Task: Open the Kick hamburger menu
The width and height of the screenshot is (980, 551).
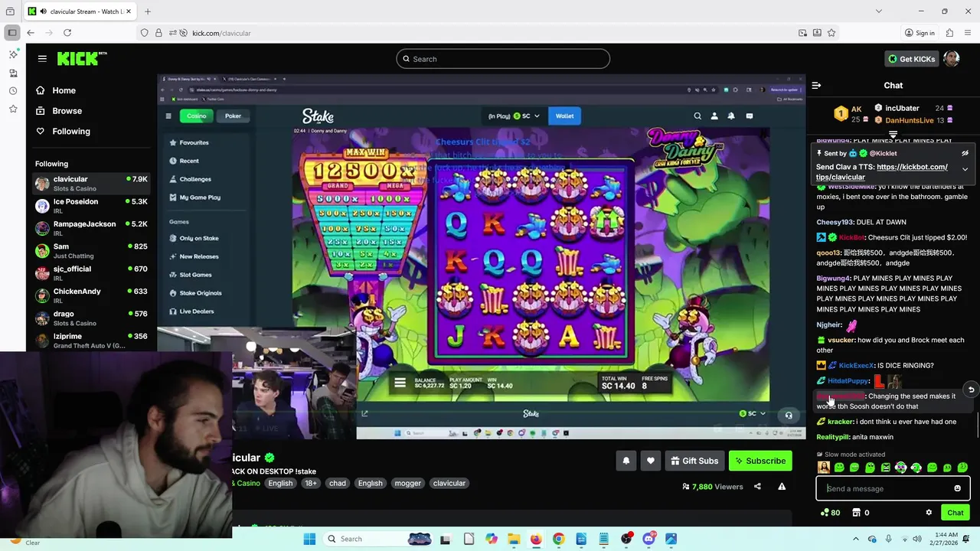Action: [x=42, y=59]
